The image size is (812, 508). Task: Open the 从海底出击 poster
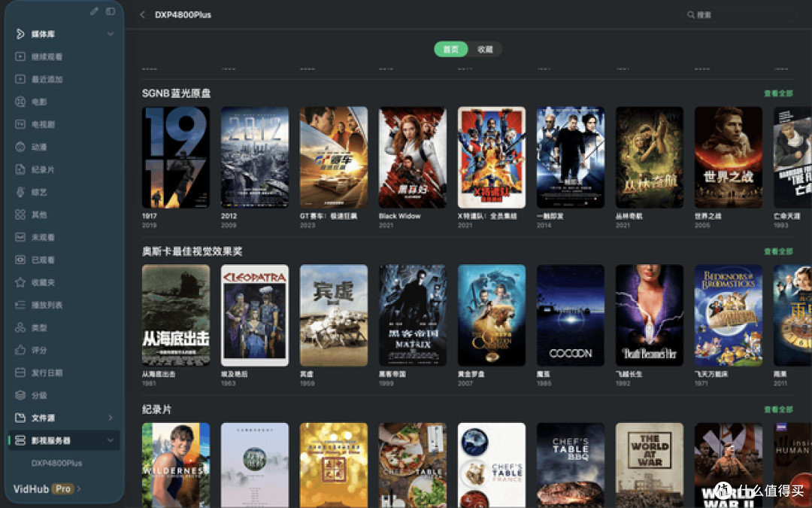(176, 315)
